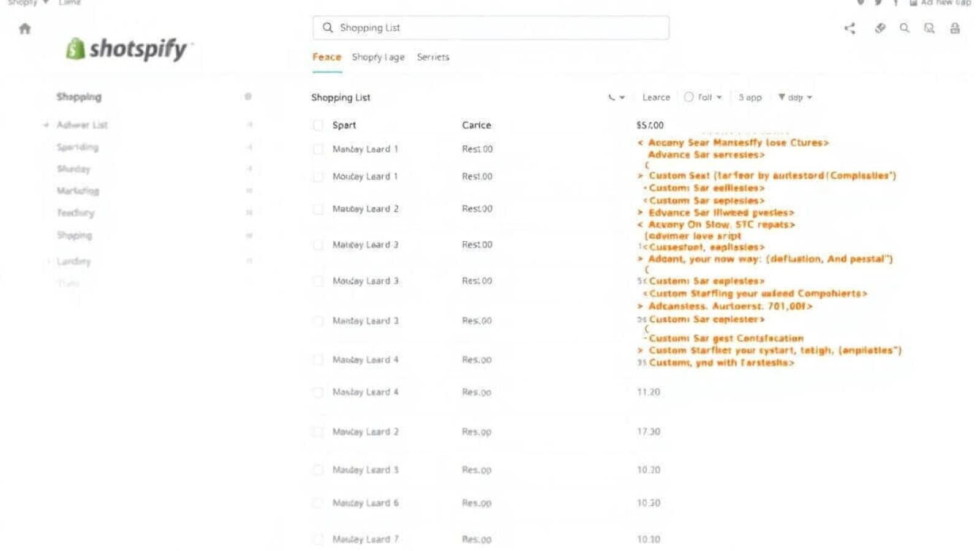Click the shotspify logo

tap(128, 48)
